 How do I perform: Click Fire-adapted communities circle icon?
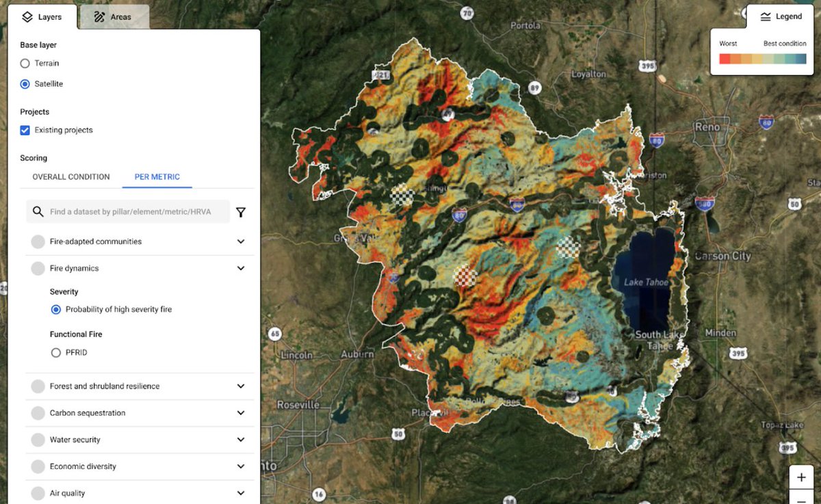click(x=38, y=241)
